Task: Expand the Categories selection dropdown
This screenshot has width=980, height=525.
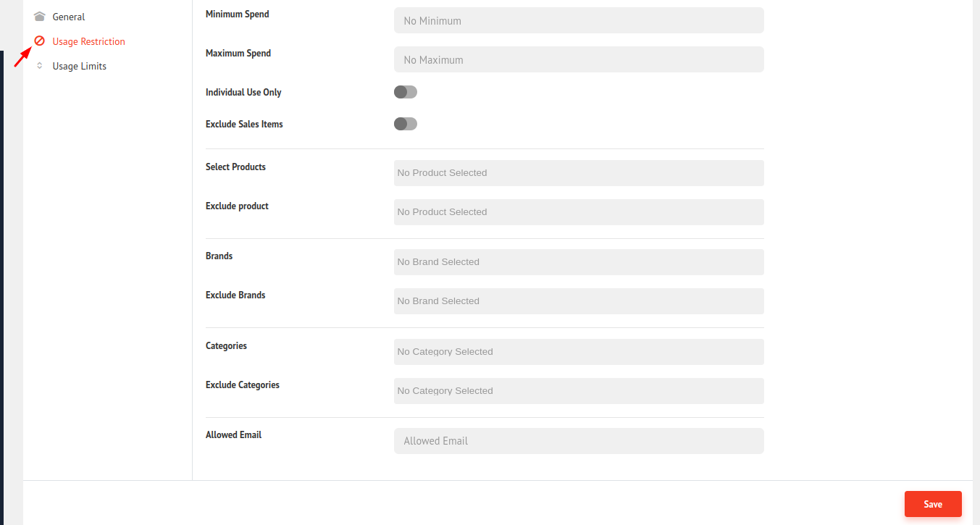Action: [x=578, y=352]
